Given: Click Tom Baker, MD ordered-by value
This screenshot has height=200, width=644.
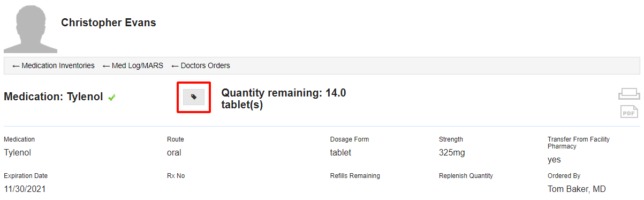Looking at the screenshot, I should click(x=577, y=189).
